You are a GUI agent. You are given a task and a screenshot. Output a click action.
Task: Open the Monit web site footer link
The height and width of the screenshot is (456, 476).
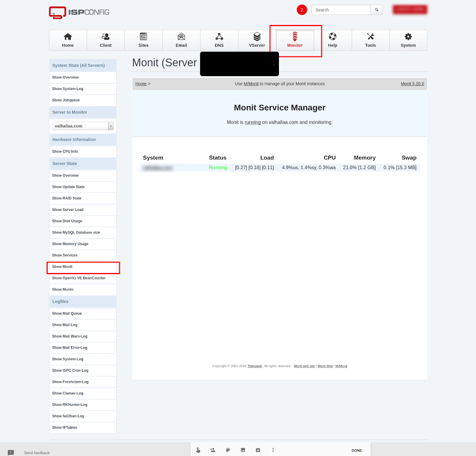[304, 366]
